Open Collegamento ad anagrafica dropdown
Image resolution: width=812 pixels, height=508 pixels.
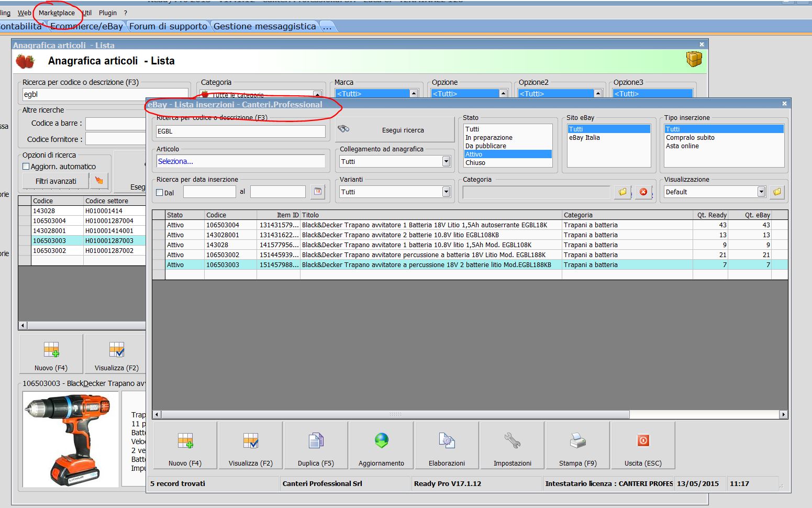[446, 161]
